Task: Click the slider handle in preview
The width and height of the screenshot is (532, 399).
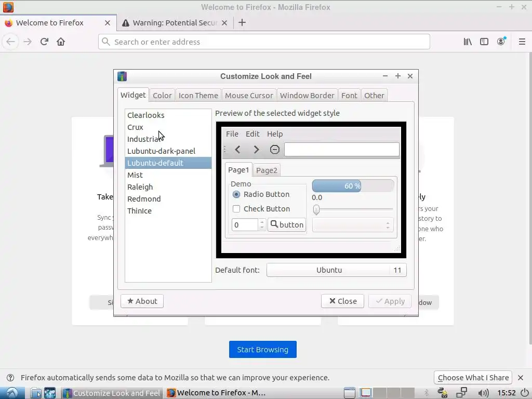Action: tap(316, 209)
